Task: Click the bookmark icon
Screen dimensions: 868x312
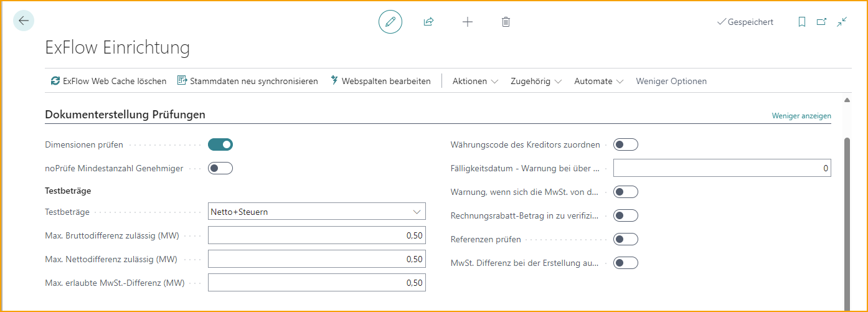Action: (x=802, y=22)
